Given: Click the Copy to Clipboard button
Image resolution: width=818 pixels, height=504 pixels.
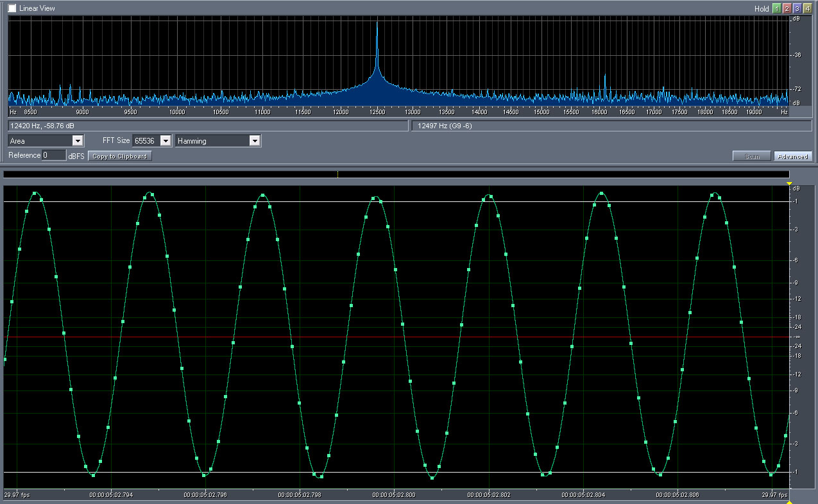Looking at the screenshot, I should 120,156.
